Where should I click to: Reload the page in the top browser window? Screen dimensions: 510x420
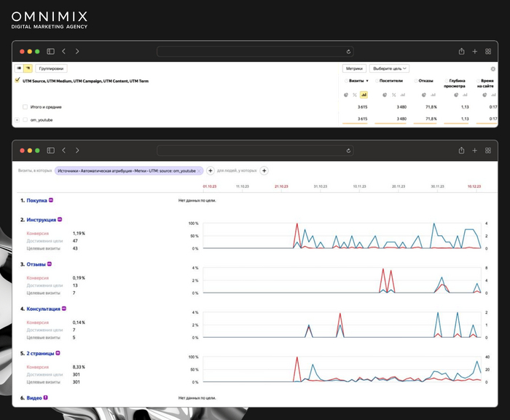(348, 52)
